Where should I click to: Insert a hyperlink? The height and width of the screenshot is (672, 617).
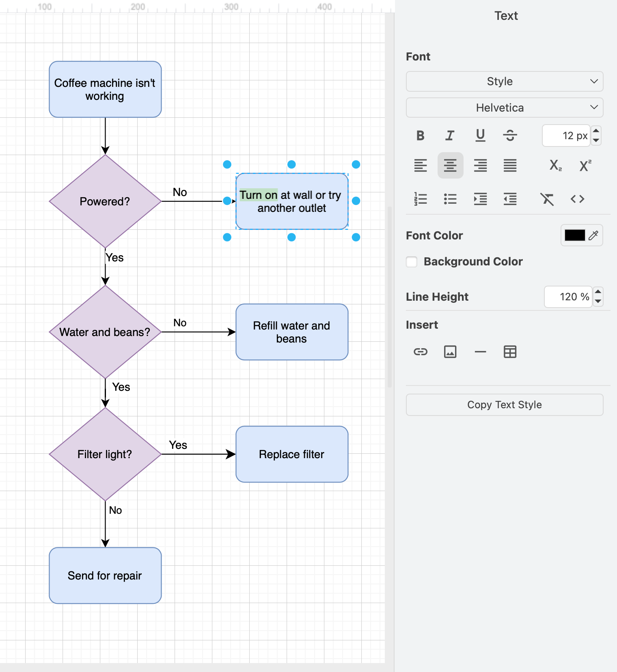click(x=421, y=352)
